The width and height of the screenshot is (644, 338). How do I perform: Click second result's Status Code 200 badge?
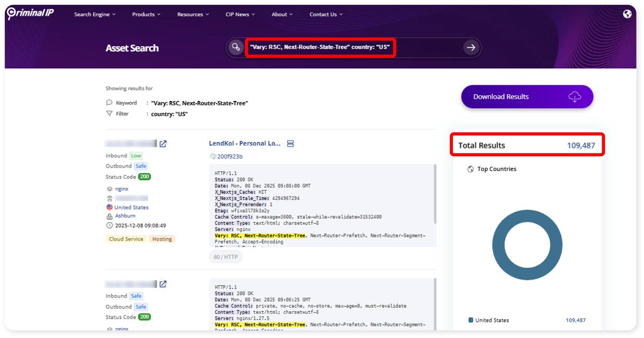point(144,317)
